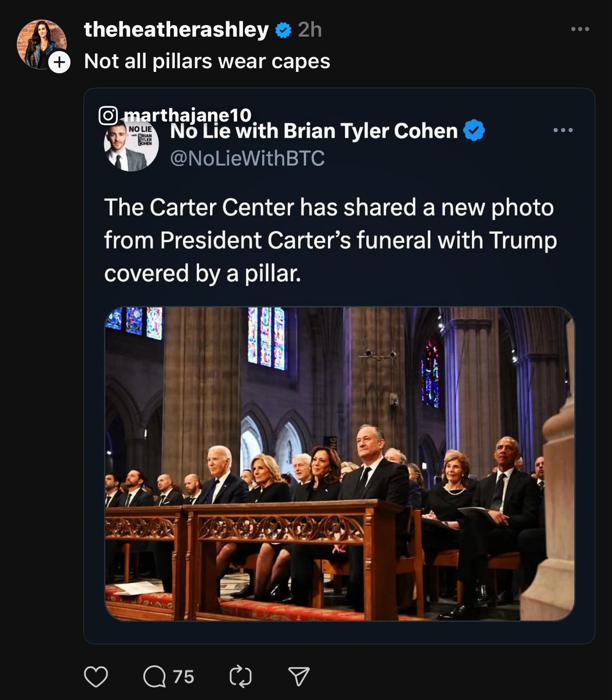The height and width of the screenshot is (700, 612).
Task: Click "No Lie with Brian Tyler Cohen" name
Action: coord(314,132)
